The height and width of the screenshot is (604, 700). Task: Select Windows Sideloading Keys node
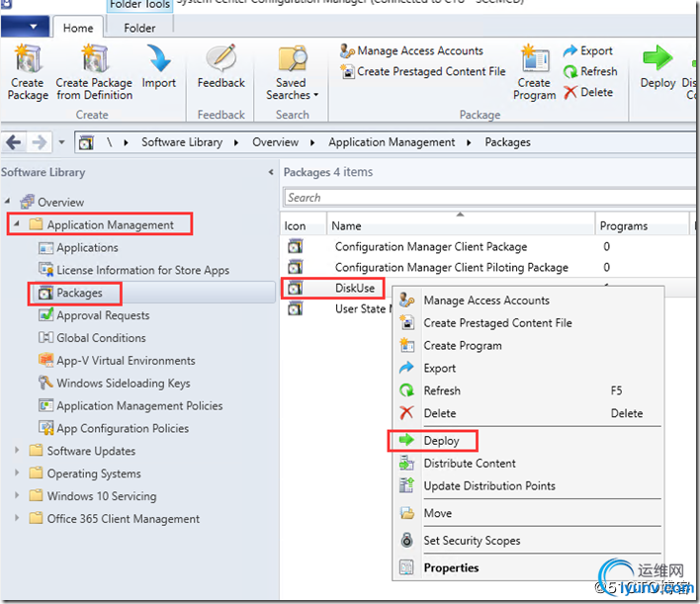[115, 383]
